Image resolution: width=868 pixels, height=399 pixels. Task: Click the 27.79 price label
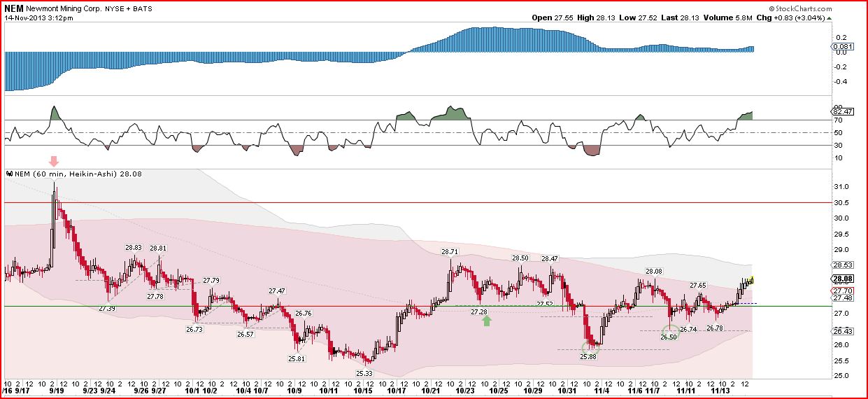tap(211, 280)
